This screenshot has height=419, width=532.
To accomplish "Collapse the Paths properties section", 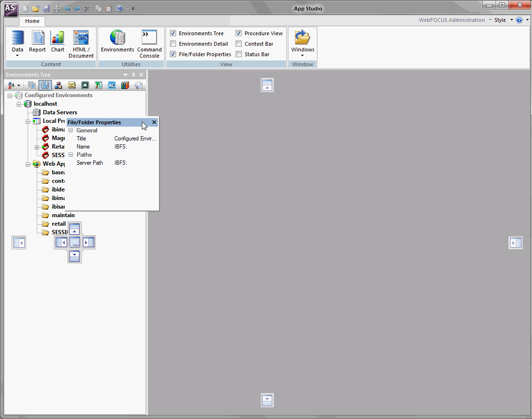I will coord(71,154).
